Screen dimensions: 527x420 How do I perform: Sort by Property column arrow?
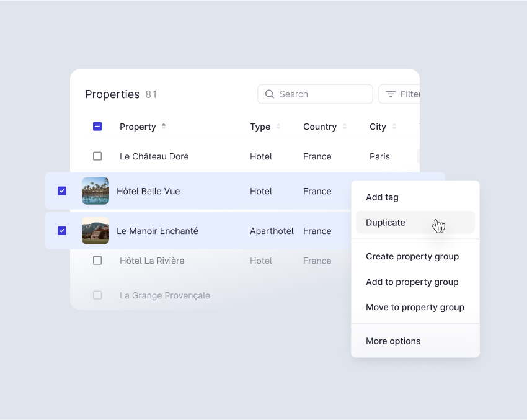(164, 126)
